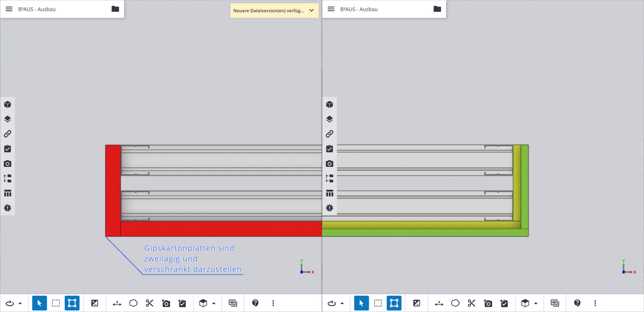The image size is (644, 312).
Task: Select the green vertical wall panel
Action: 525,187
